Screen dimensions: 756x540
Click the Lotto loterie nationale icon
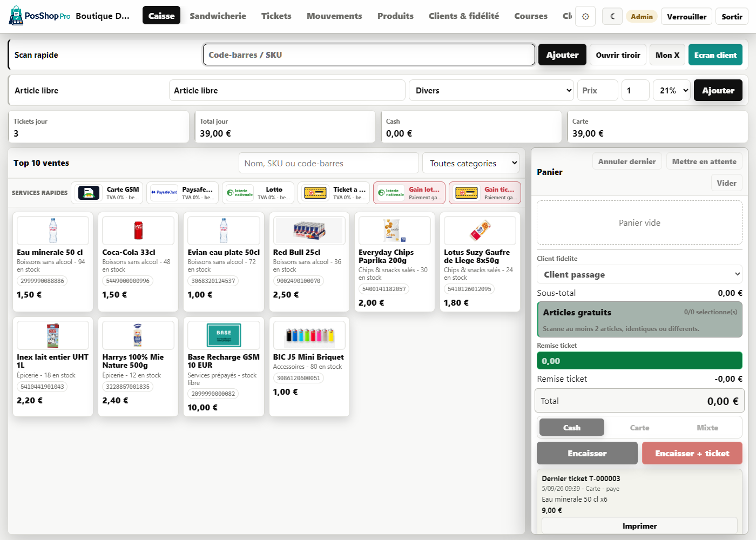pyautogui.click(x=240, y=193)
